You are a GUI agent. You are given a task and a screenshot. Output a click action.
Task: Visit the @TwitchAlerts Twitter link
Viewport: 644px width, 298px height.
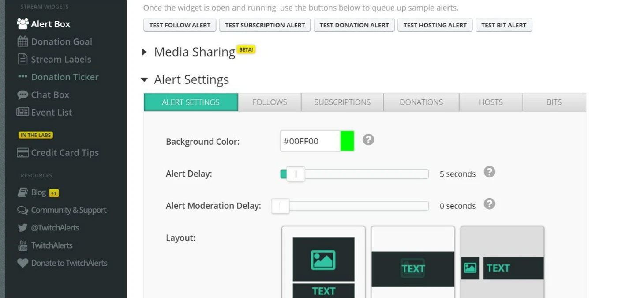coord(55,228)
